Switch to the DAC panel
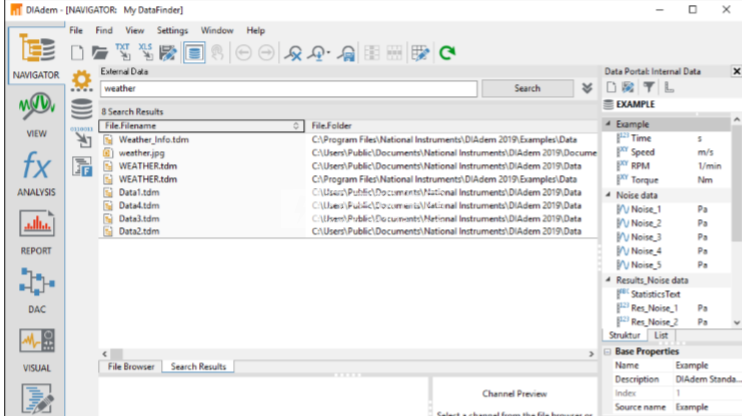Image resolution: width=742 pixels, height=416 pixels. [36, 291]
